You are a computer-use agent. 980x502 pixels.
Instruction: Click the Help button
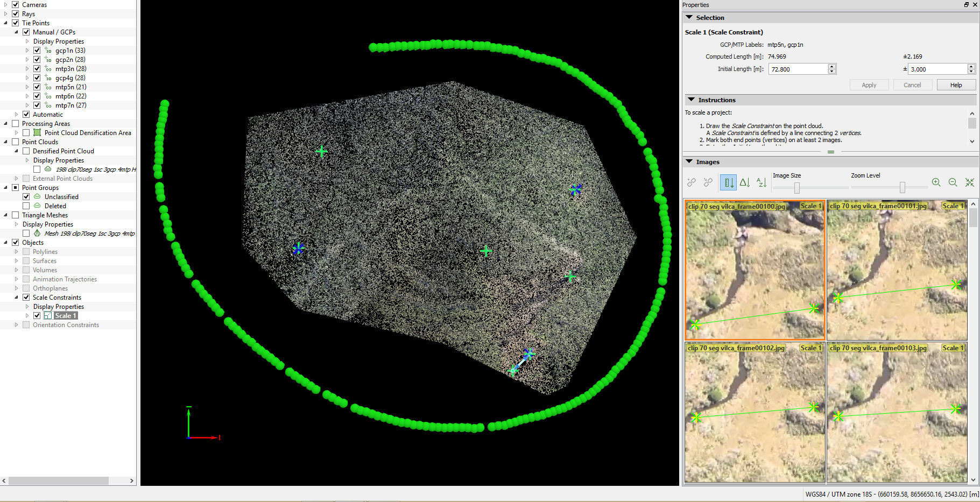[x=956, y=85]
